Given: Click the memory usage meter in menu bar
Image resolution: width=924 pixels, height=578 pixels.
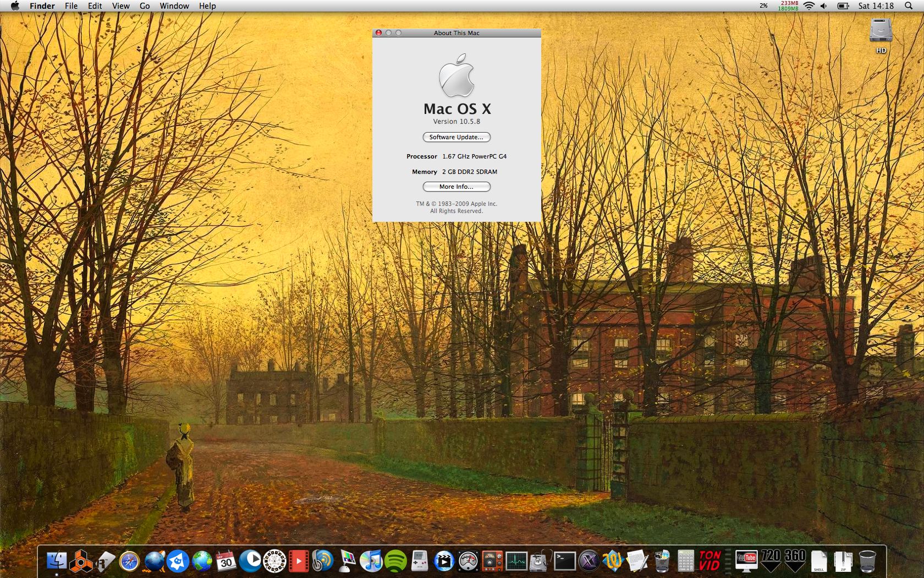Looking at the screenshot, I should point(788,6).
